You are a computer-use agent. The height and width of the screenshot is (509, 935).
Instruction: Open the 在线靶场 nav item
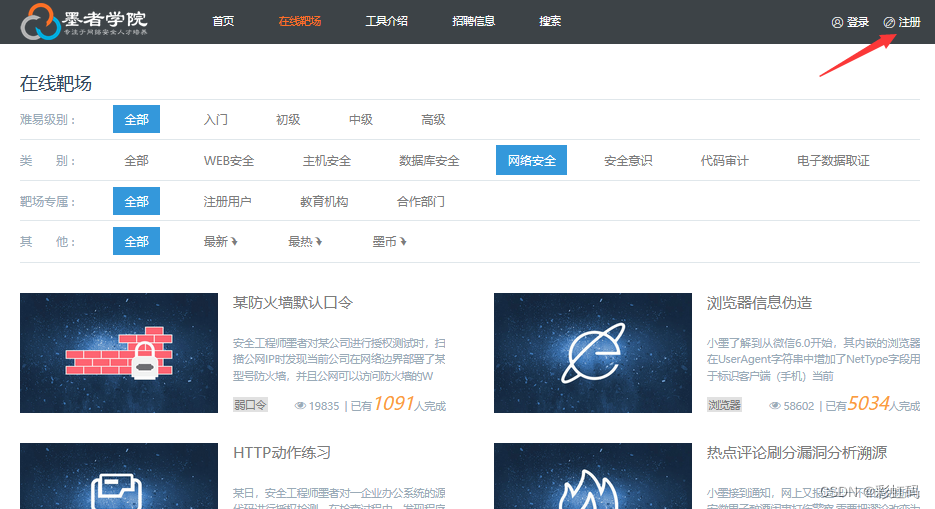point(299,21)
